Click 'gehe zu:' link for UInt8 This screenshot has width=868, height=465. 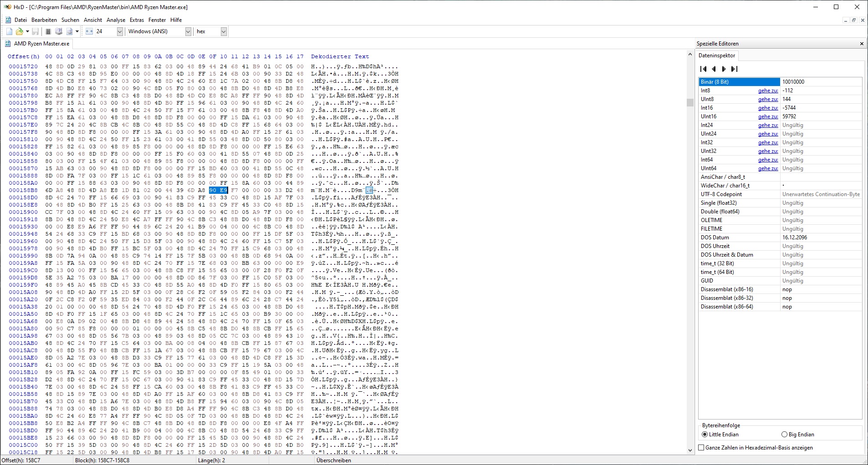pyautogui.click(x=768, y=99)
